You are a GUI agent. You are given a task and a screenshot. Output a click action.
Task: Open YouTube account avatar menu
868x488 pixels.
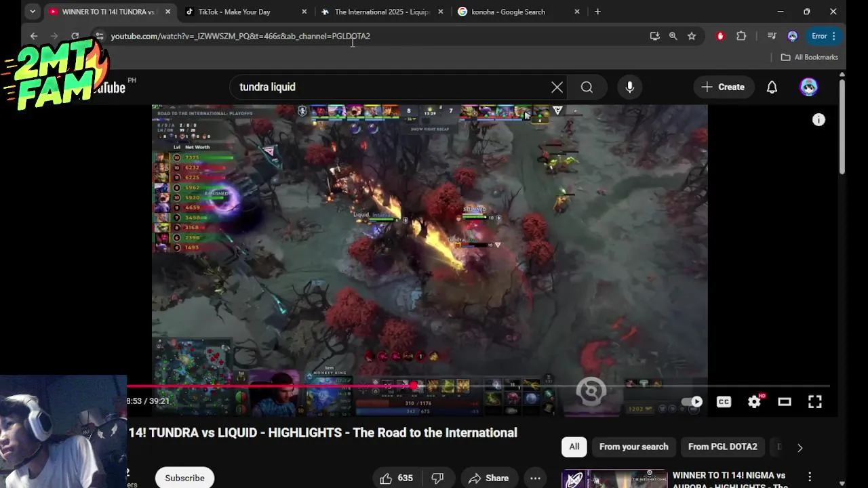(x=808, y=87)
